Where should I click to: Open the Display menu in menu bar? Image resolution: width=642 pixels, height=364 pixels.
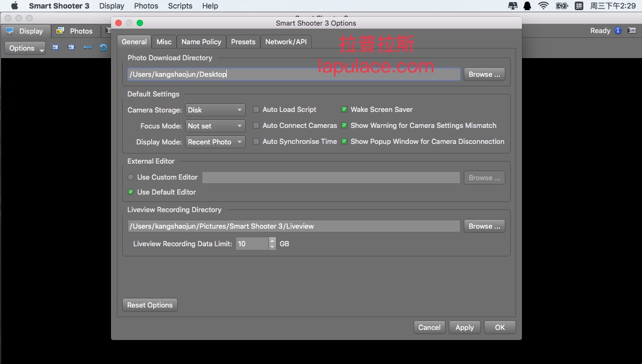pyautogui.click(x=112, y=6)
